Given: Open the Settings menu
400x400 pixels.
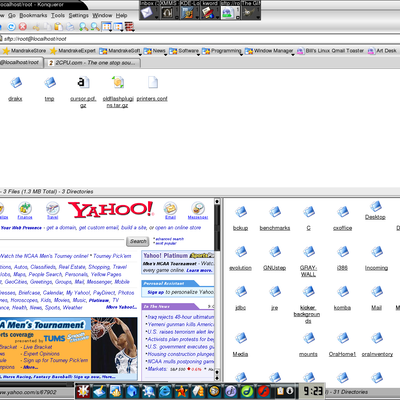Looking at the screenshot, I should (x=79, y=15).
